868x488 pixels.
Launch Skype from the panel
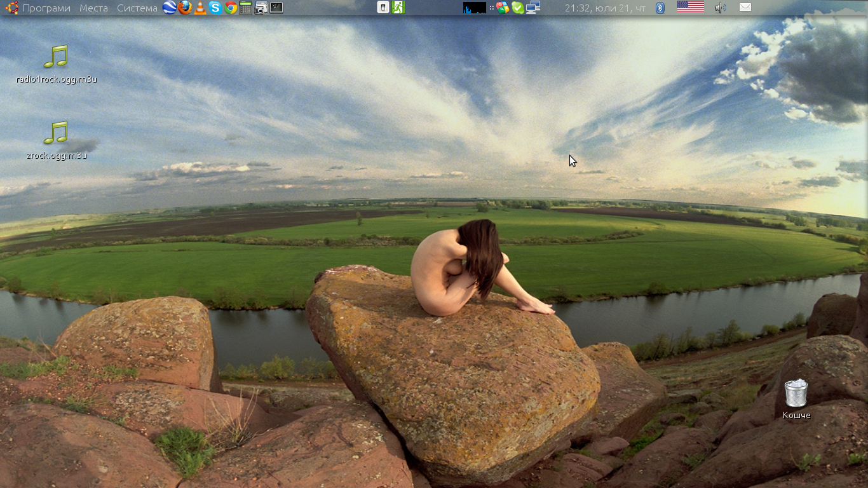click(x=215, y=8)
